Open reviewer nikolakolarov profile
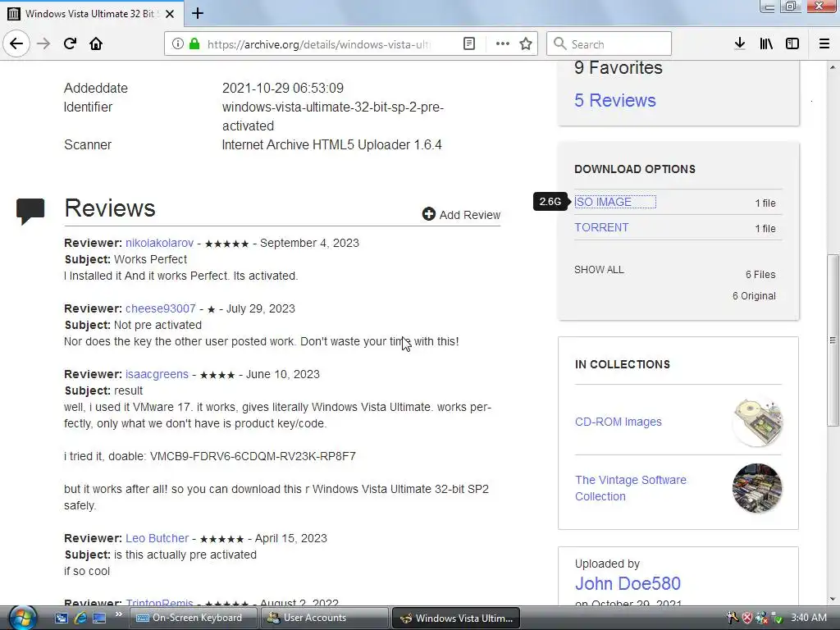 pyautogui.click(x=159, y=243)
